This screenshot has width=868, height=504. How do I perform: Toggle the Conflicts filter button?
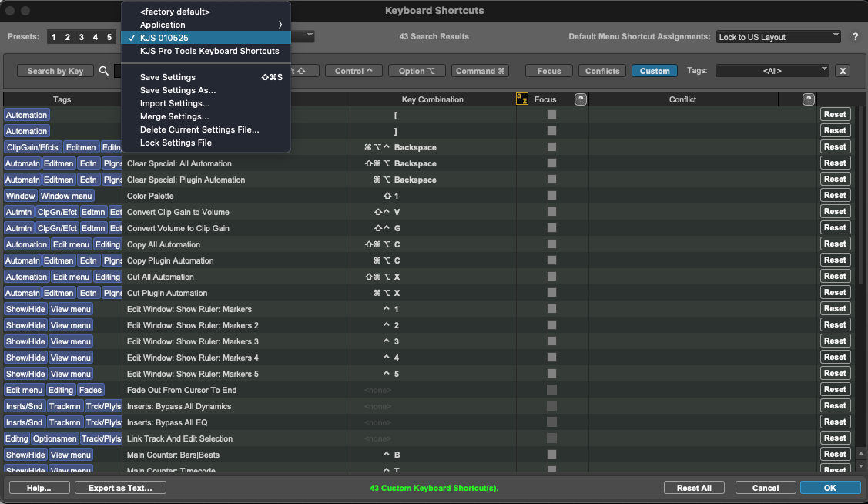[x=602, y=71]
